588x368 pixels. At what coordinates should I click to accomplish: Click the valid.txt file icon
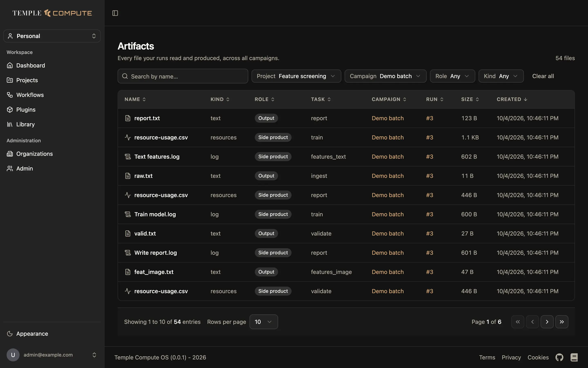coord(128,234)
